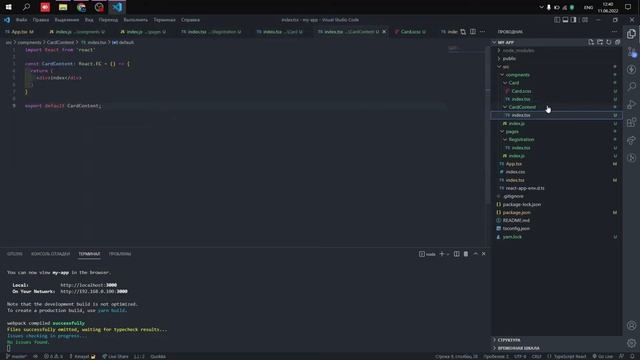
Task: Close the terminal panel
Action: pos(484,254)
